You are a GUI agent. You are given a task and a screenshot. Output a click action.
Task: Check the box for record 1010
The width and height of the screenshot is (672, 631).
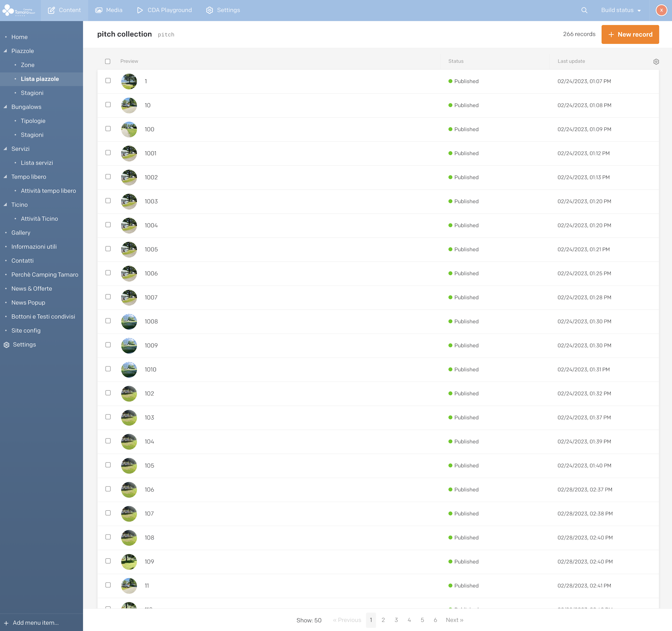click(x=108, y=368)
